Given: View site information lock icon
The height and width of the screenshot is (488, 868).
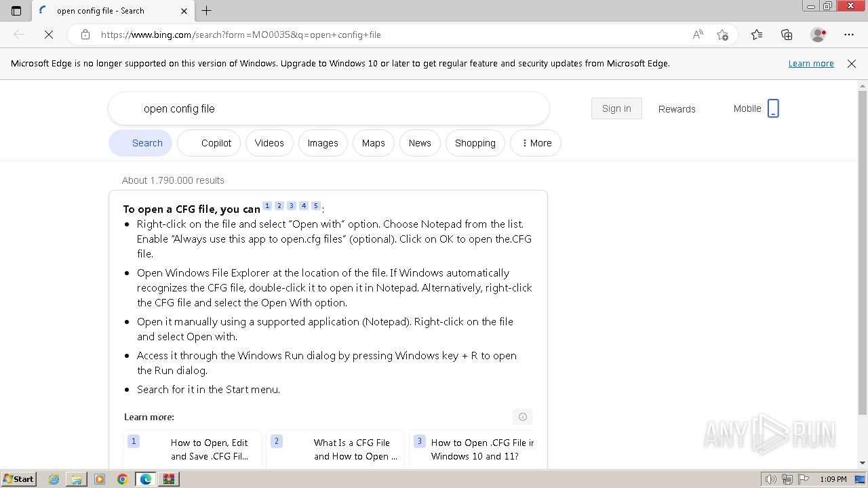Looking at the screenshot, I should tap(85, 35).
